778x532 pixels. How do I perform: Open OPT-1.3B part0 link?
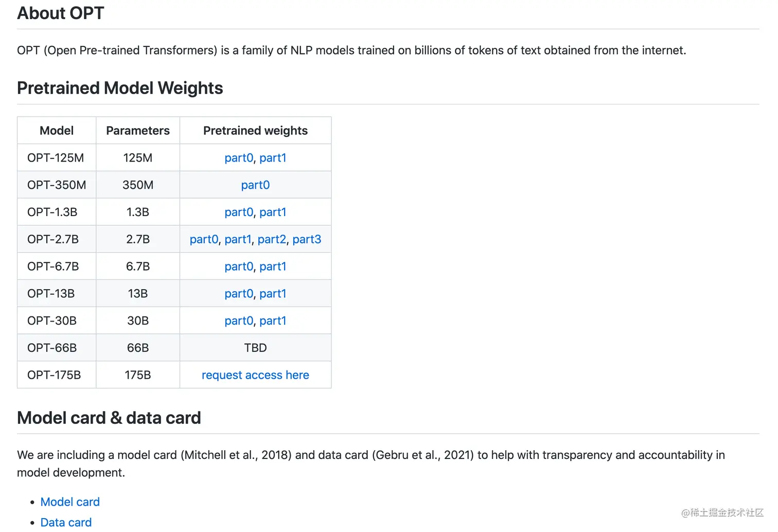pos(239,212)
